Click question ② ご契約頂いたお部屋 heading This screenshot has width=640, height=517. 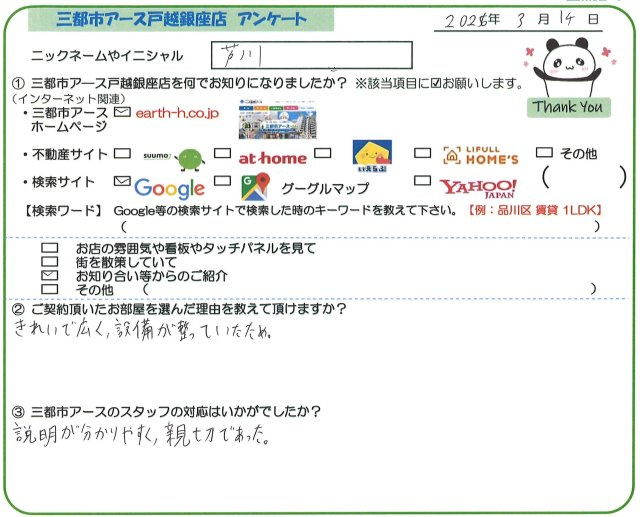(x=180, y=309)
